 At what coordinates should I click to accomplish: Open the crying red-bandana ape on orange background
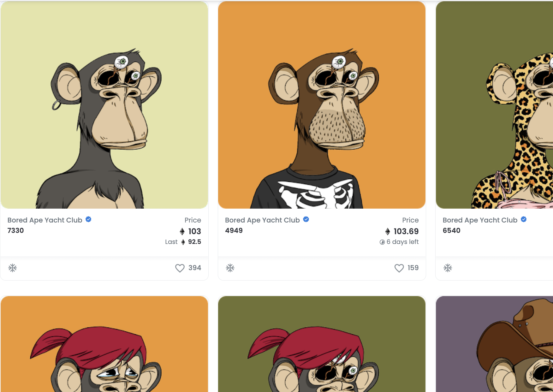click(x=104, y=344)
